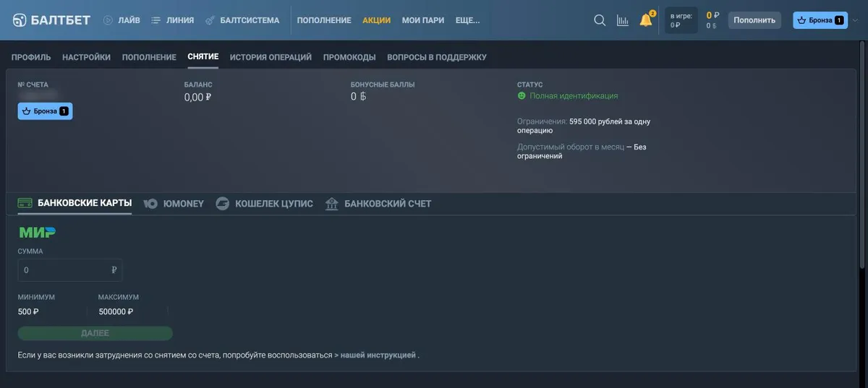Viewport: 868px width, 388px height.
Task: Click the ЦУПИС wallet icon
Action: click(223, 204)
